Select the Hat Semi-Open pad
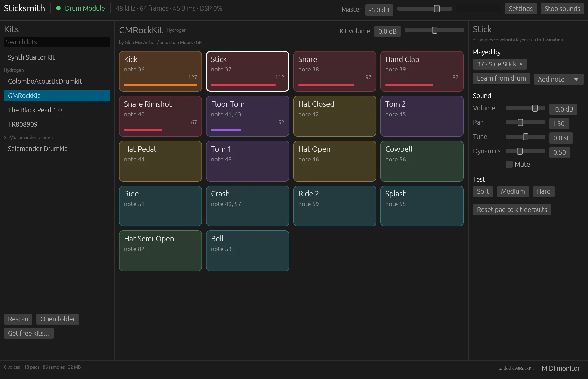 (x=160, y=251)
